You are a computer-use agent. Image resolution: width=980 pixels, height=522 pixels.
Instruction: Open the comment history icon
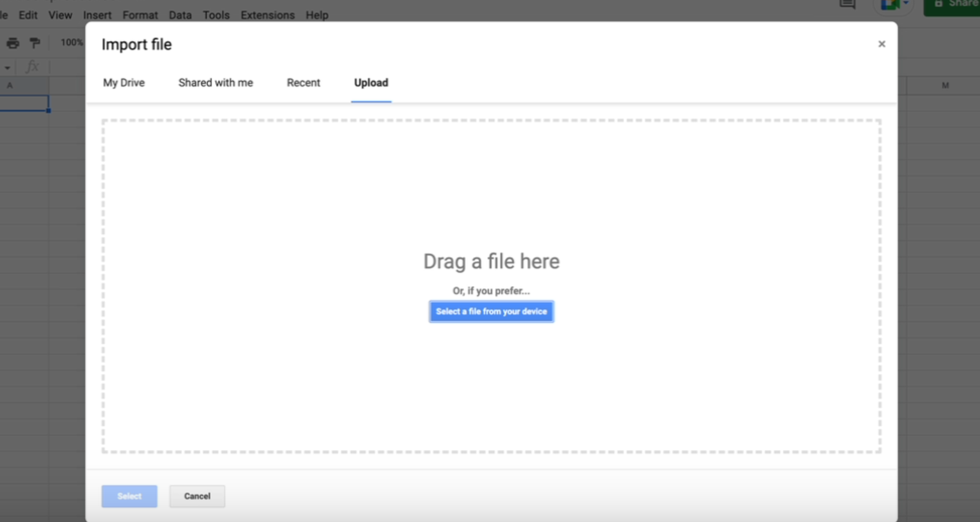[x=847, y=4]
